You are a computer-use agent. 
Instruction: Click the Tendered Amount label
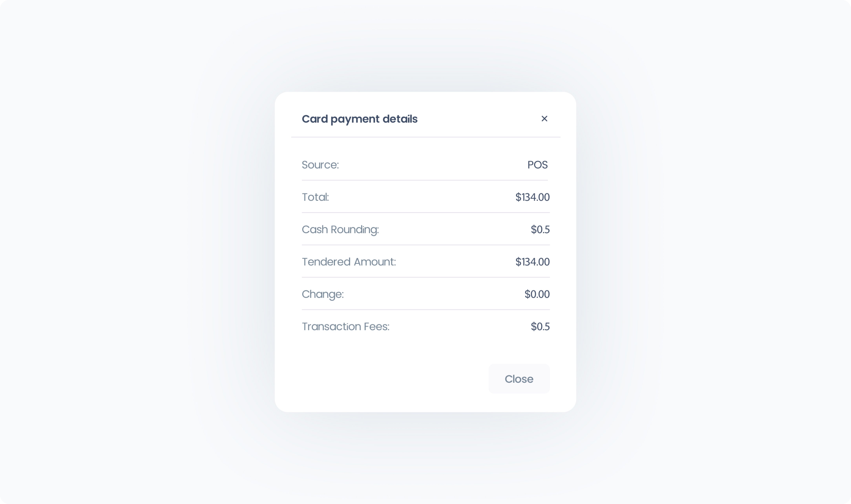[348, 261]
